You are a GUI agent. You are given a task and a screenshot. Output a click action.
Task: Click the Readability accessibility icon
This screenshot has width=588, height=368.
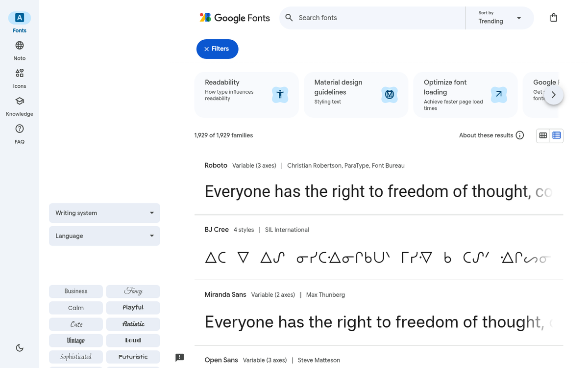(280, 95)
